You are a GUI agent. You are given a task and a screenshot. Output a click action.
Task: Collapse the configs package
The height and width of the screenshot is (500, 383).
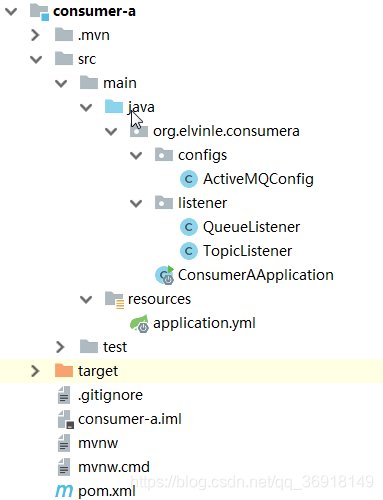(x=136, y=155)
